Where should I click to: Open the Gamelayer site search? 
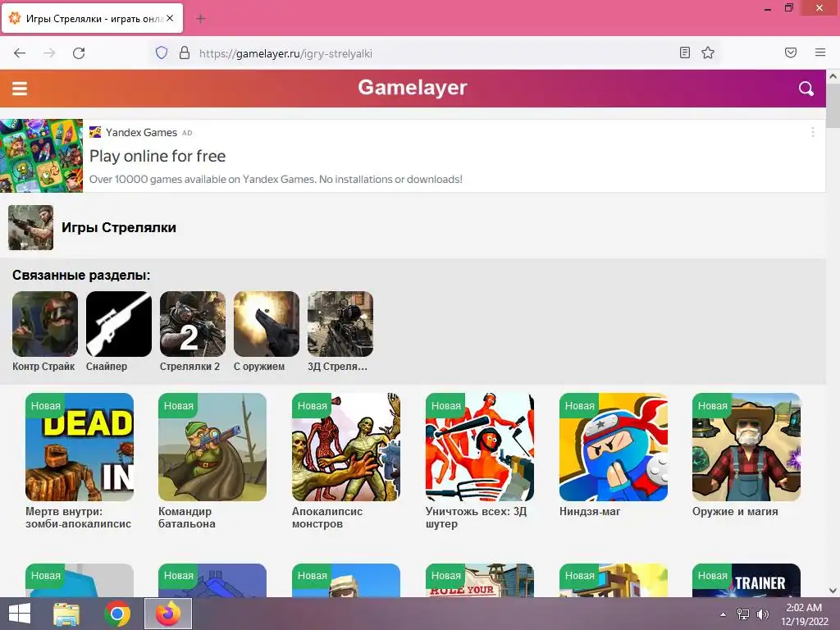pos(806,89)
